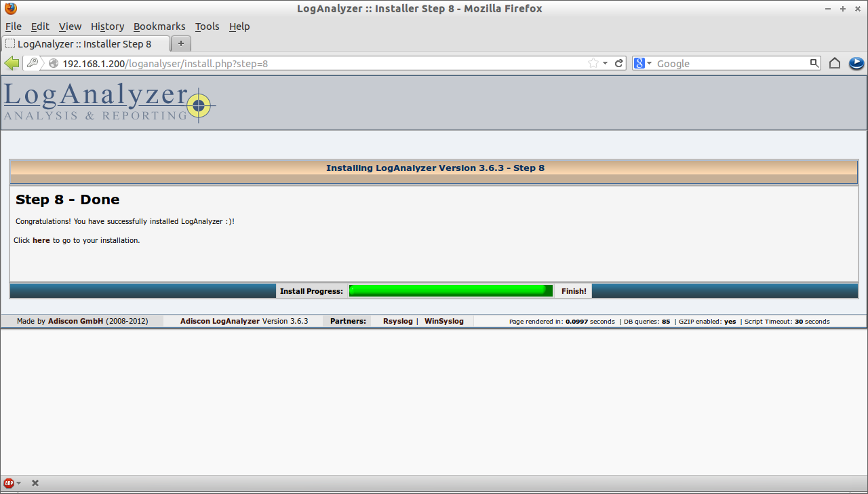Maximize the Firefox window
This screenshot has height=494, width=868.
(843, 9)
